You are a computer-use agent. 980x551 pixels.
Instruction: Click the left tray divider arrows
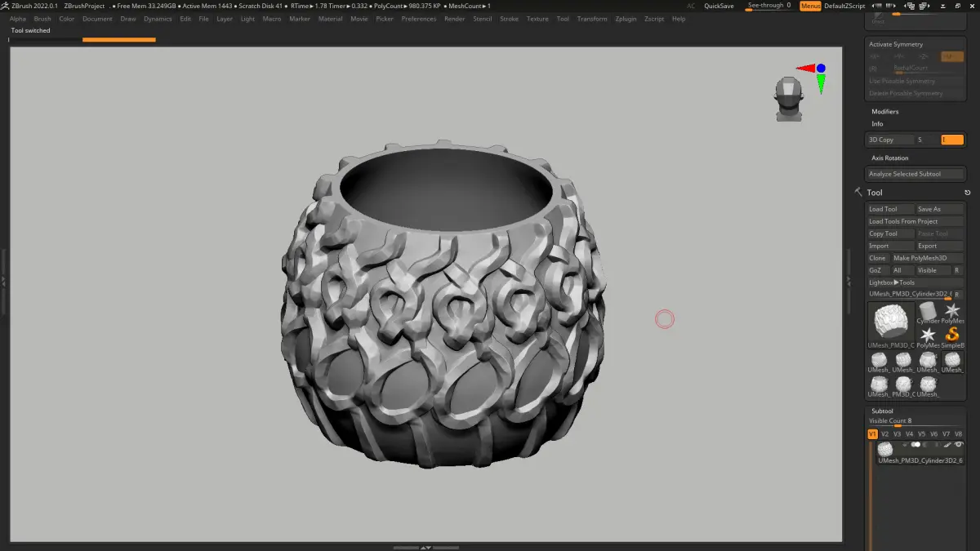pos(3,281)
